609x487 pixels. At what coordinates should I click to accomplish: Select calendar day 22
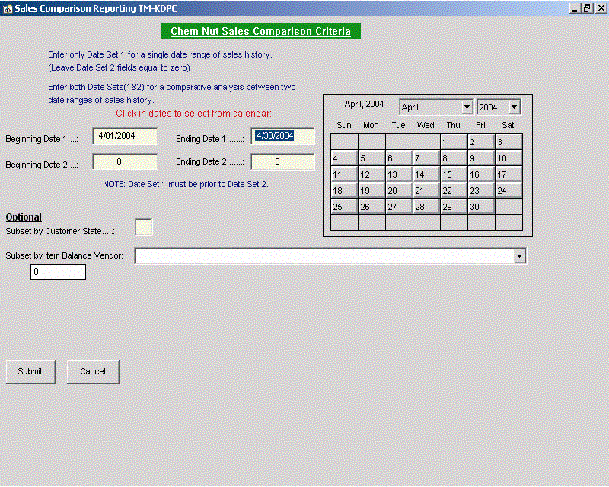(x=454, y=190)
